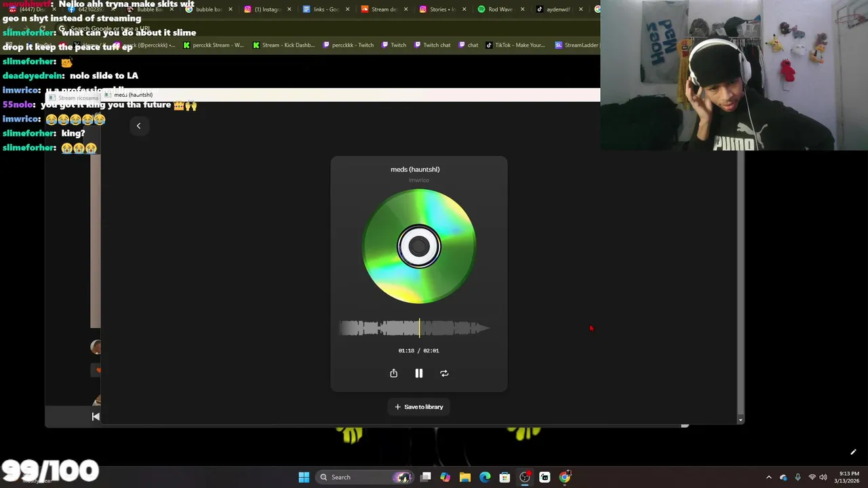Close the 'links - Goo' tab

click(348, 9)
